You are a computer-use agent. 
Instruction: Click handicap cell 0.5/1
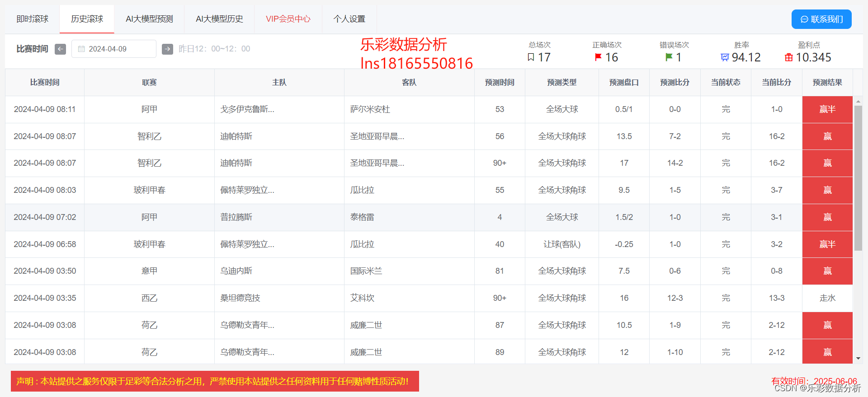tap(624, 109)
